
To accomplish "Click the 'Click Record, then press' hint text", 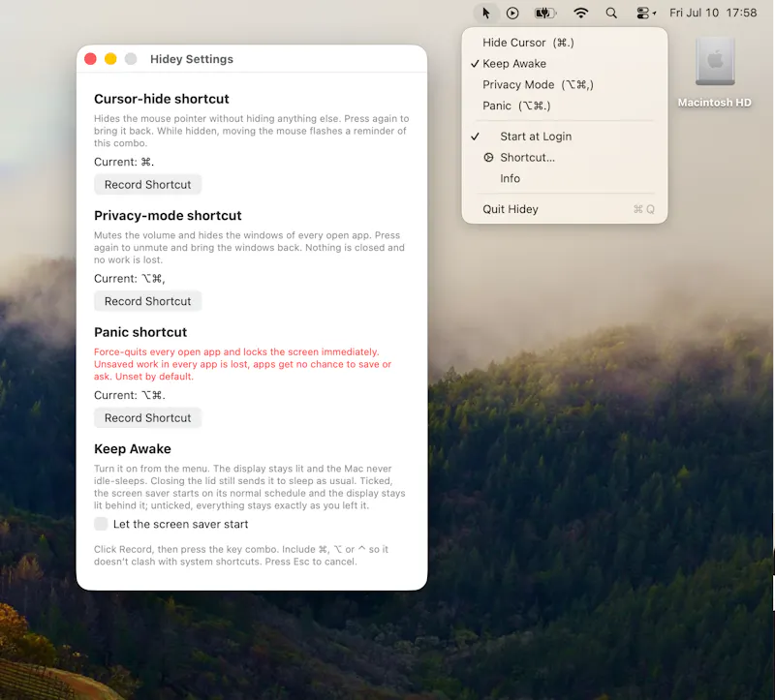I will pos(241,556).
